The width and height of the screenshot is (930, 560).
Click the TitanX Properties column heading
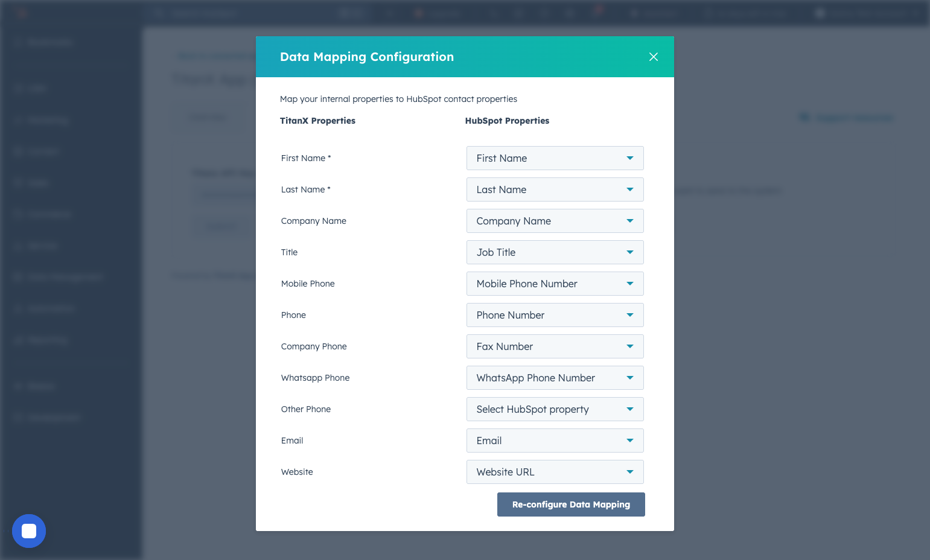[317, 121]
